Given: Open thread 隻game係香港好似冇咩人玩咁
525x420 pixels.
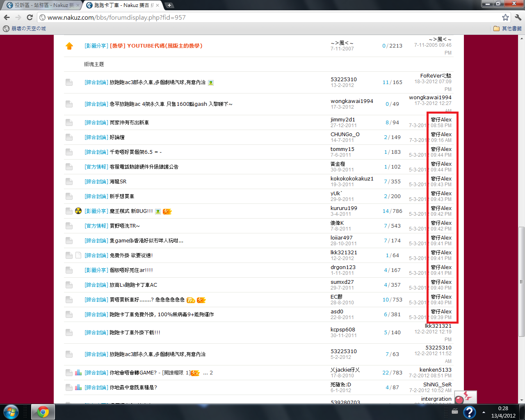Looking at the screenshot, I should [x=146, y=240].
